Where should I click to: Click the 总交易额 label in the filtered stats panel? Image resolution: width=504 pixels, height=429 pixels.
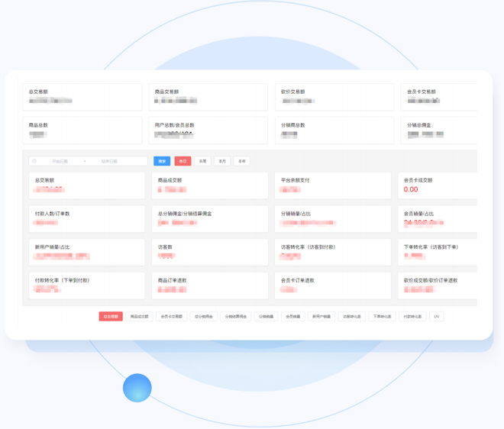44,180
